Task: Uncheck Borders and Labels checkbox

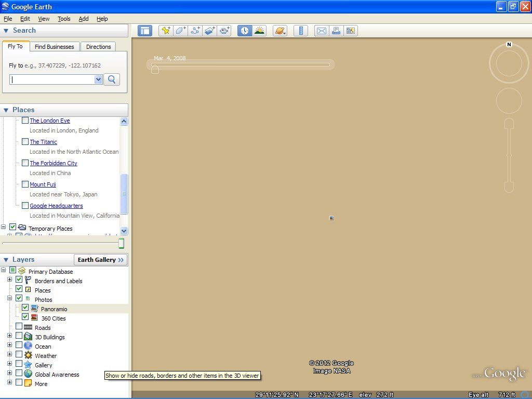Action: pos(19,280)
